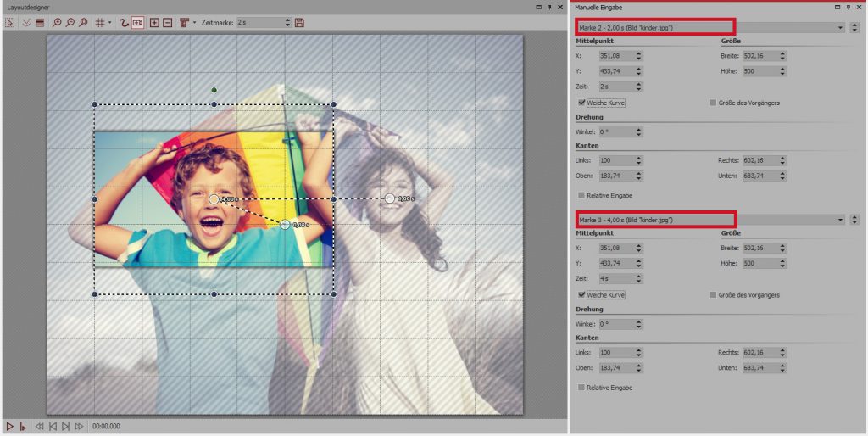The image size is (868, 436).
Task: Add a motion marker with plus icon
Action: click(x=154, y=23)
